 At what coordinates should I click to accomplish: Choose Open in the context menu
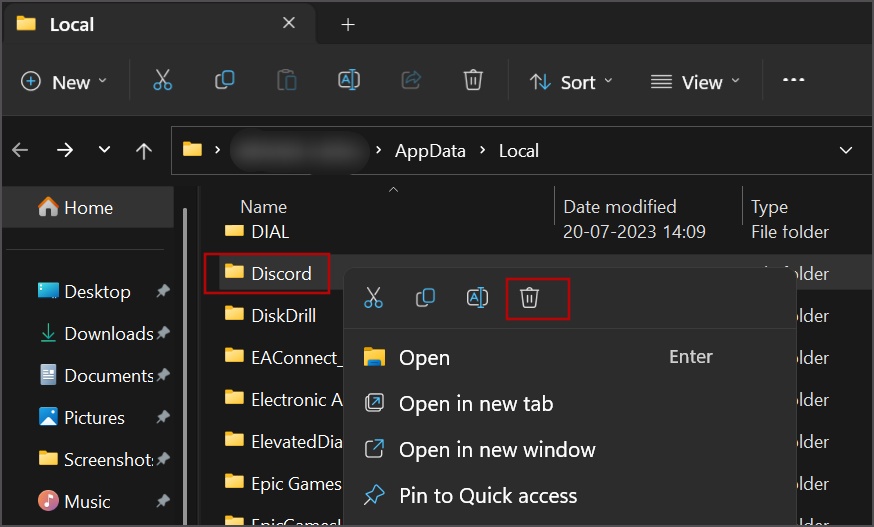[570, 357]
